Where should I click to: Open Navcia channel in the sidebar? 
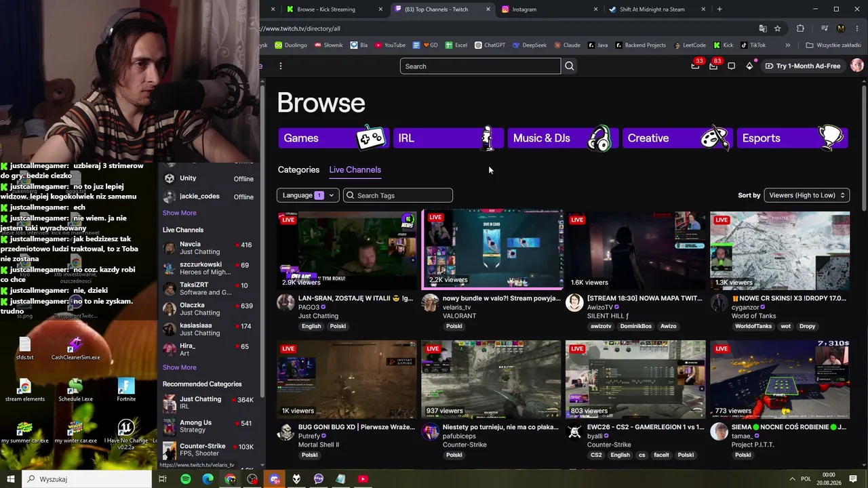208,248
